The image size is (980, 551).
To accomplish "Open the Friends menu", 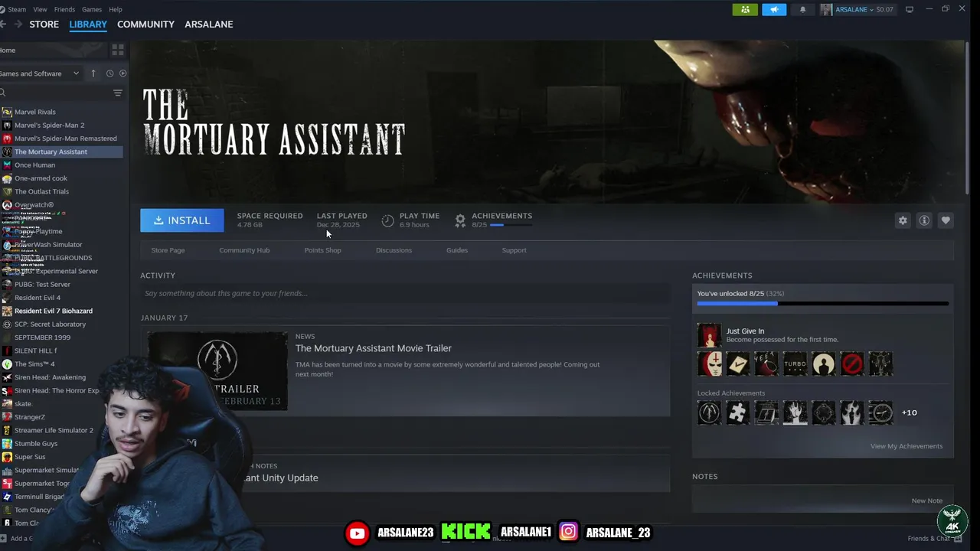I will tap(64, 9).
